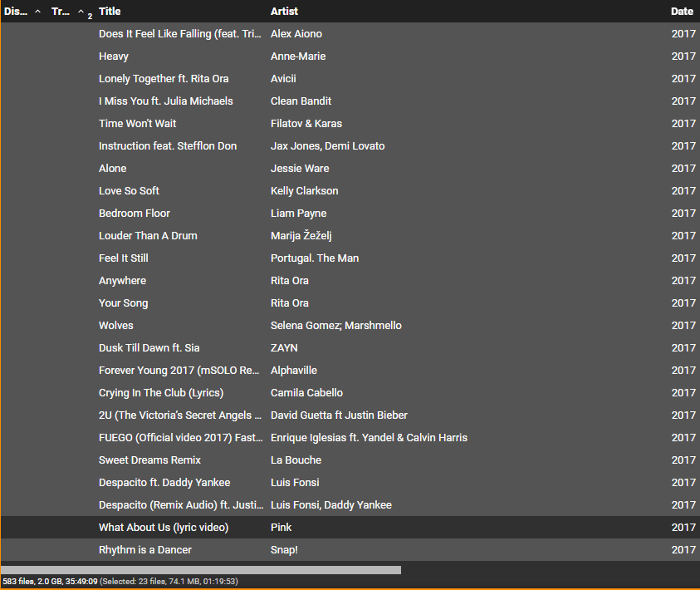This screenshot has height=590, width=700.
Task: Select "Dusk Till Dawn ft. Sia" track
Action: click(149, 348)
